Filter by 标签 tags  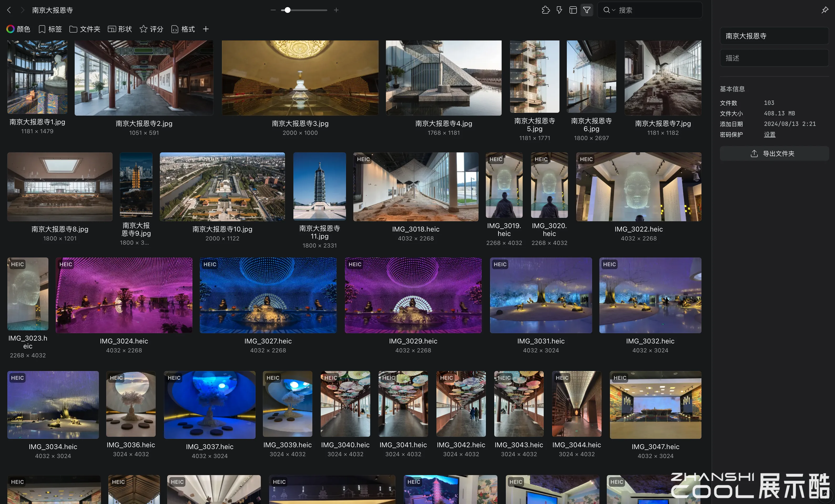click(50, 29)
